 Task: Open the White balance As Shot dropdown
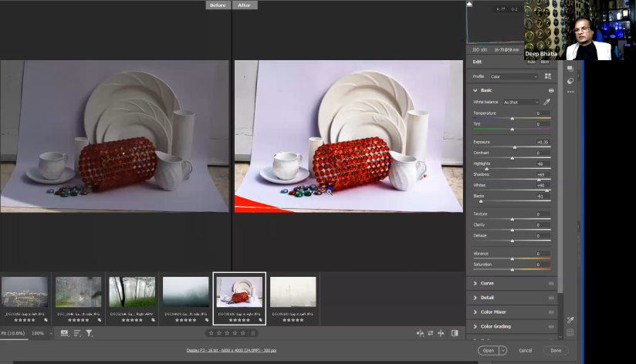pyautogui.click(x=521, y=102)
